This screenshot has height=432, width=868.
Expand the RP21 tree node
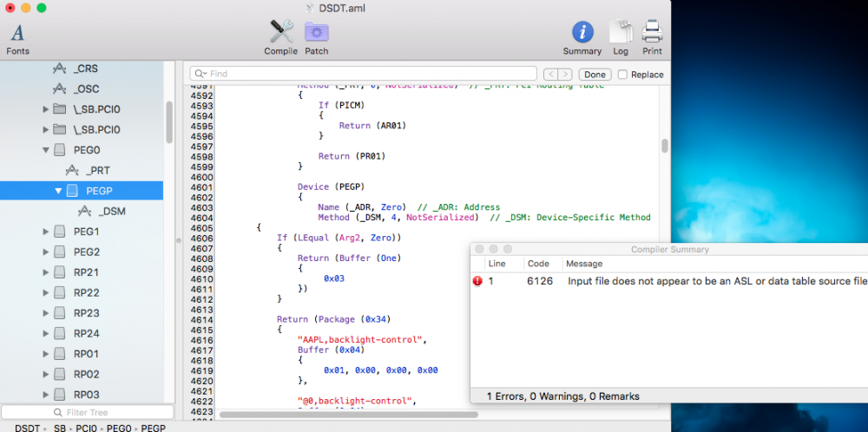[46, 272]
